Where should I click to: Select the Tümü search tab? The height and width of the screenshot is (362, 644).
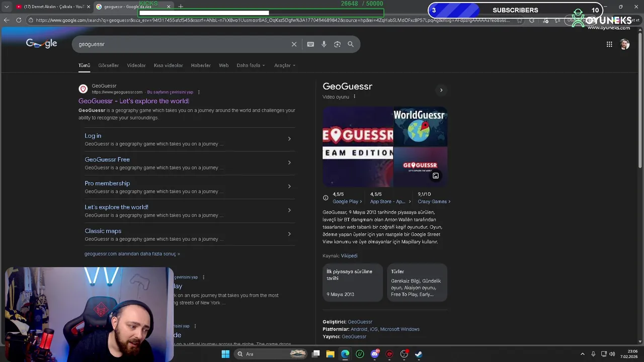[84, 65]
